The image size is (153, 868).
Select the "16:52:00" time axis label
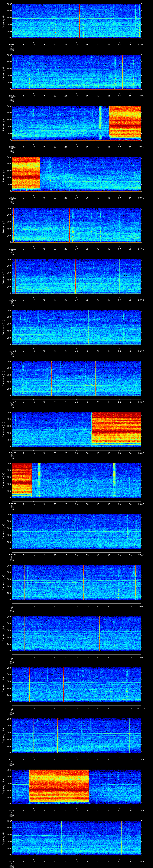(12, 351)
